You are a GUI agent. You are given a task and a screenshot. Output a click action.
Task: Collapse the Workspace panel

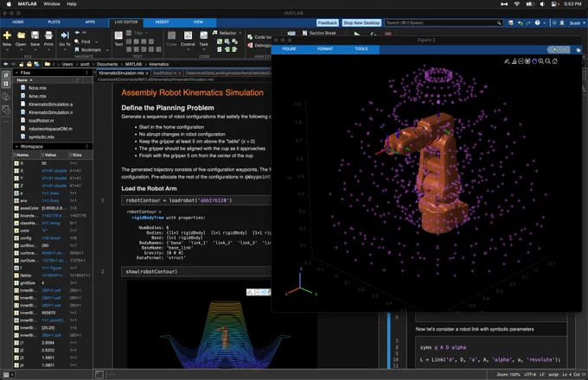[x=16, y=146]
